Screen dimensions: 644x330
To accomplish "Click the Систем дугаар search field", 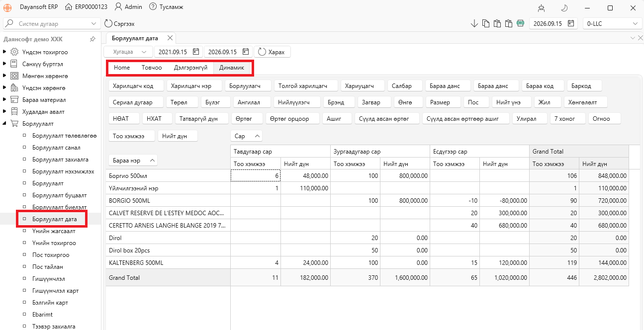I will (52, 23).
